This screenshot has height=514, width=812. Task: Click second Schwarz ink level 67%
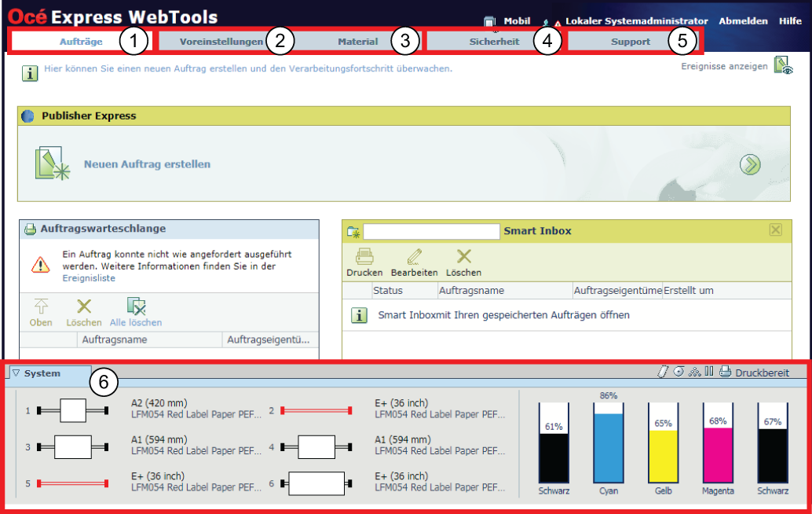point(773,443)
